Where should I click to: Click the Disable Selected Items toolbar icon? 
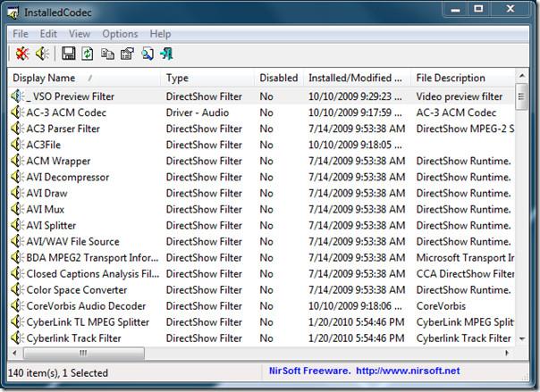pyautogui.click(x=21, y=54)
